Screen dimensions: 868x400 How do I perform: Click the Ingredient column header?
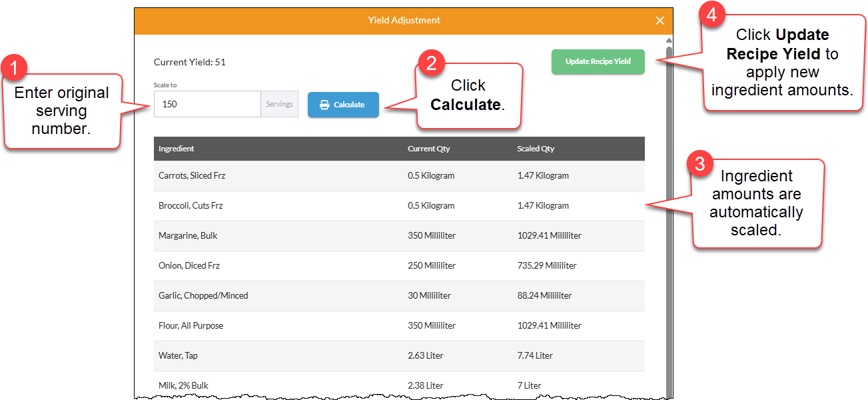click(177, 149)
